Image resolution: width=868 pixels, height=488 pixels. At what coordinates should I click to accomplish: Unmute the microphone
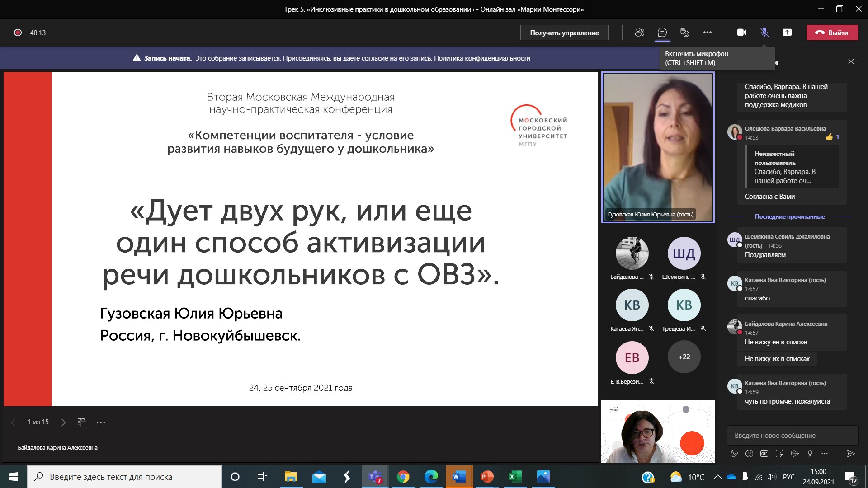[x=764, y=33]
